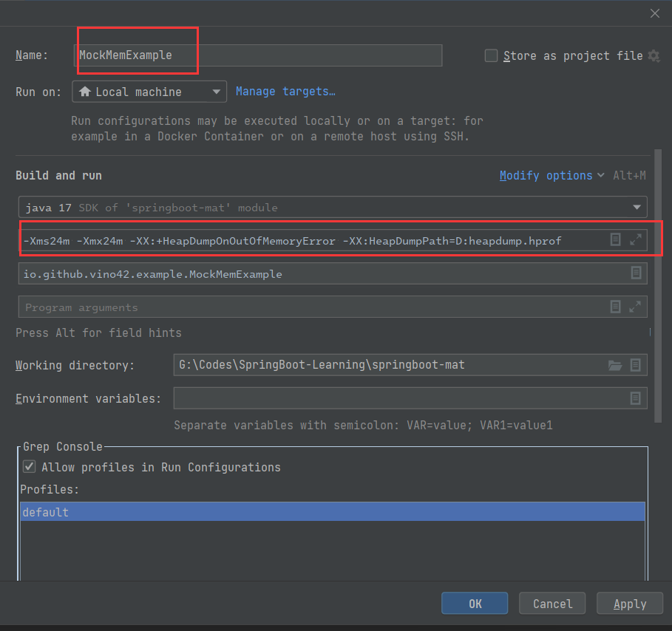The height and width of the screenshot is (631, 672).
Task: Expand the Program arguments field editor
Action: click(x=635, y=307)
